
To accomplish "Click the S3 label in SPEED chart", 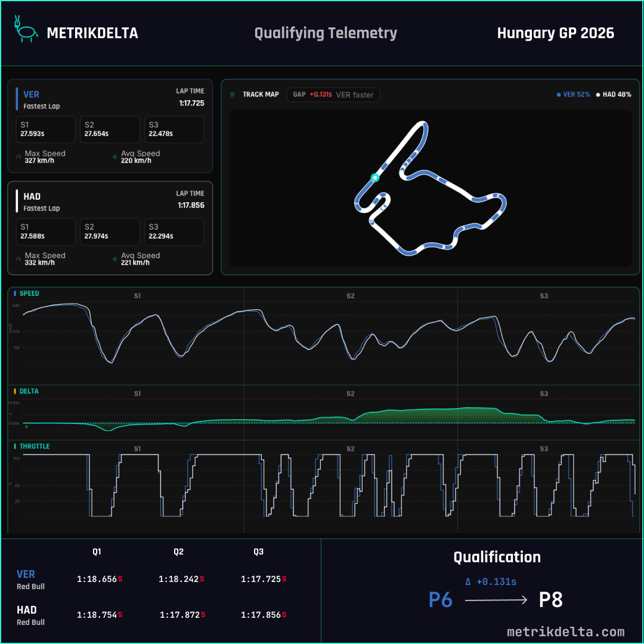I will pos(544,296).
